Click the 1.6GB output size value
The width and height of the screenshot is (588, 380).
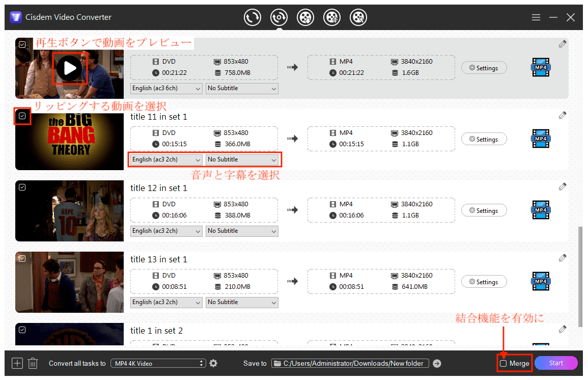point(410,73)
